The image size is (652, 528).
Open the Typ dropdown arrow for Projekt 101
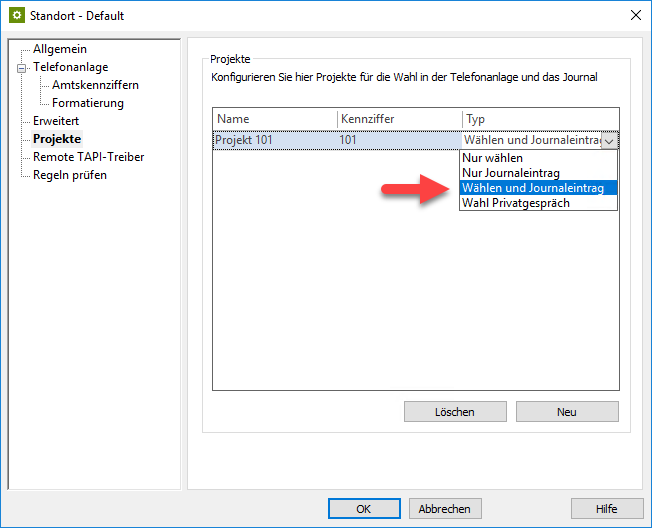609,141
